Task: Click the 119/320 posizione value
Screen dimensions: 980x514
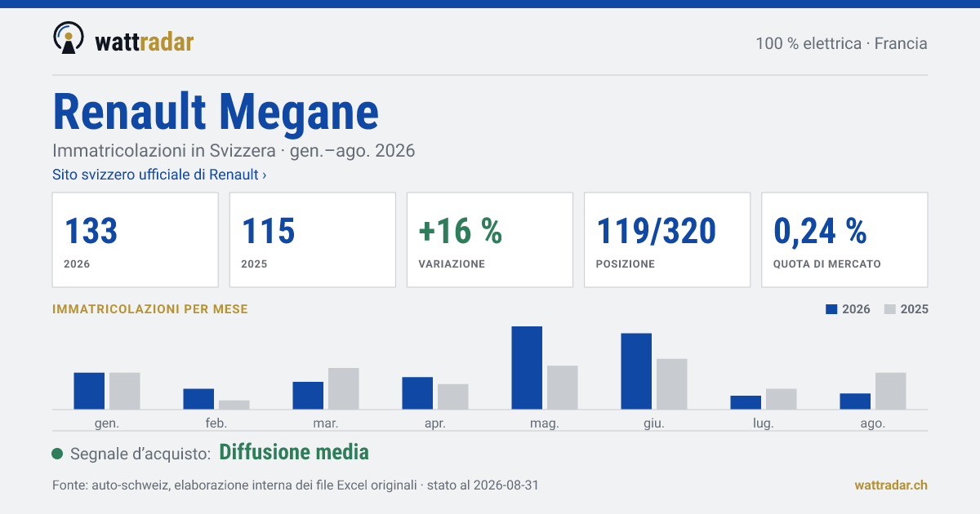Action: point(657,232)
